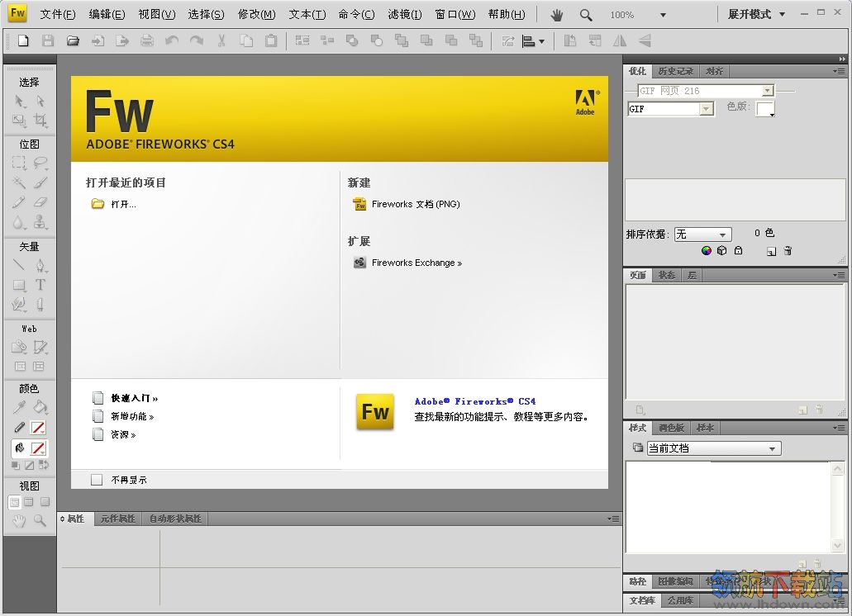
Task: Choose the Rectangle tool
Action: [20, 285]
